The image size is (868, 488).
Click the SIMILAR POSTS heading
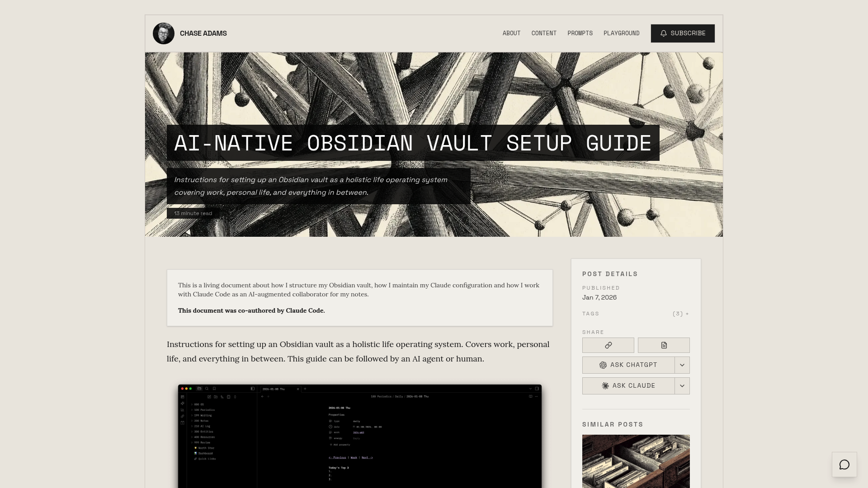coord(613,424)
